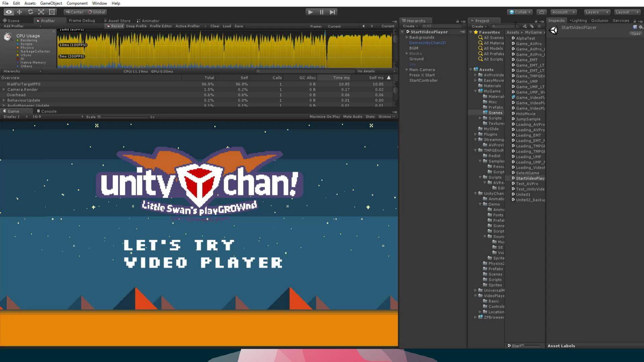Open the Active Profiler dropdown
Image resolution: width=644 pixels, height=362 pixels.
[x=191, y=26]
